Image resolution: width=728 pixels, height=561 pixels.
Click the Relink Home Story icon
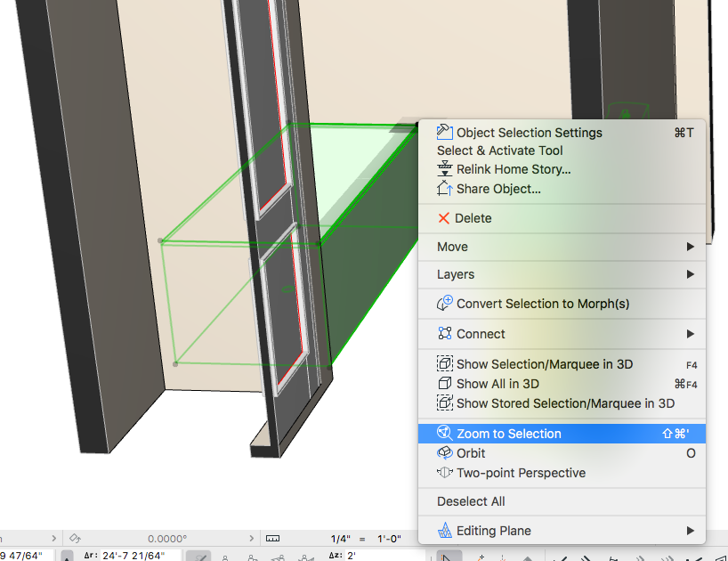point(444,168)
